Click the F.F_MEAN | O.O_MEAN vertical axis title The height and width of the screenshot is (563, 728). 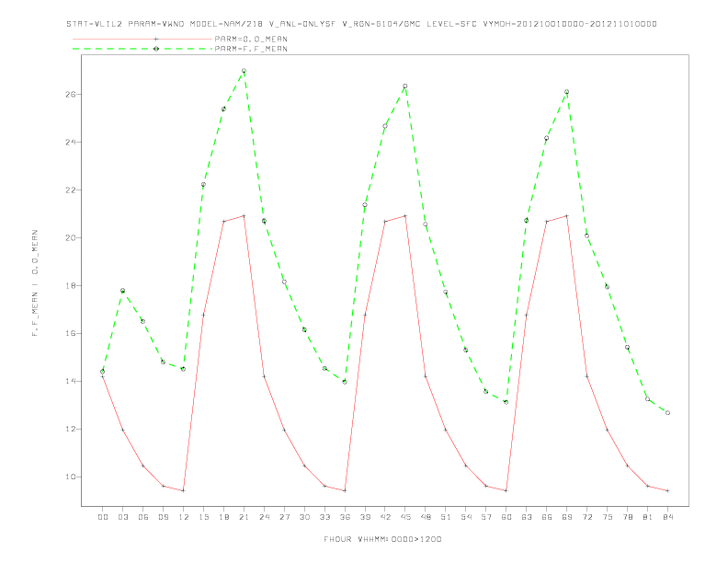point(35,283)
